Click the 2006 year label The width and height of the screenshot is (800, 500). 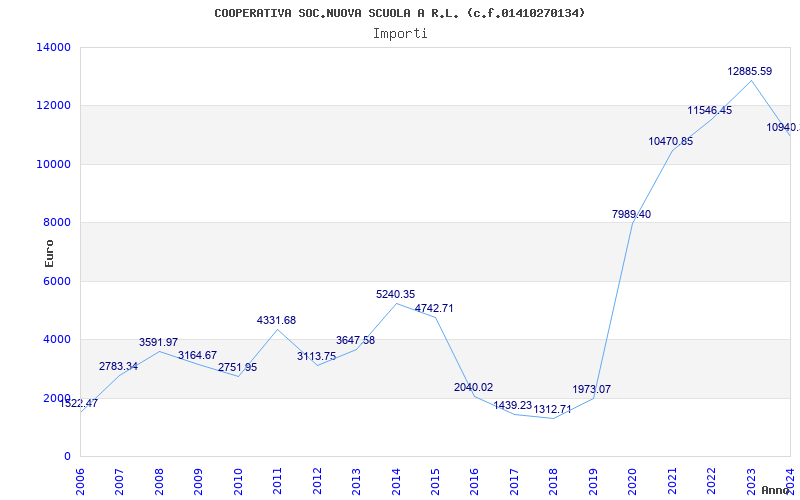[81, 481]
